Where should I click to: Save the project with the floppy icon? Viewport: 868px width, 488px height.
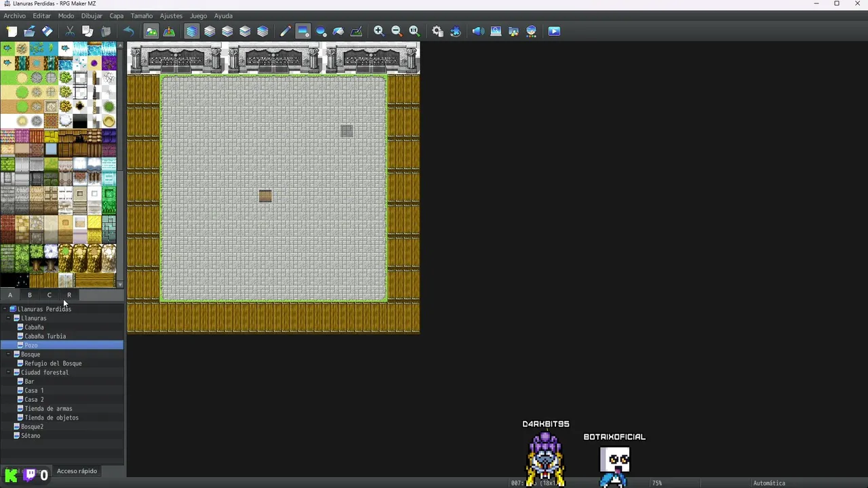(47, 31)
